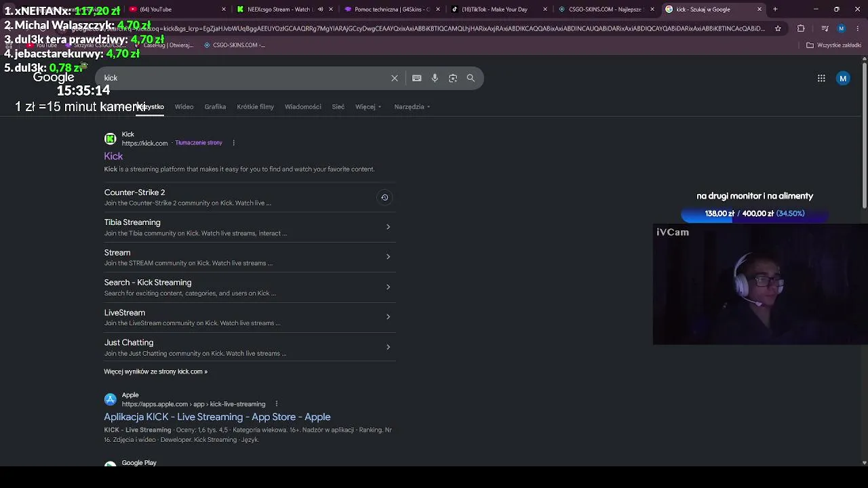Click the donation goal progress bar
Viewport: 868px width, 488px height.
click(x=755, y=213)
